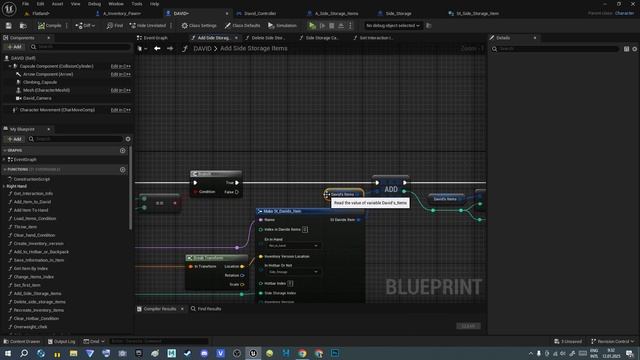This screenshot has height=360, width=640.
Task: Click the Components panel search field
Action: pyautogui.click(x=80, y=47)
